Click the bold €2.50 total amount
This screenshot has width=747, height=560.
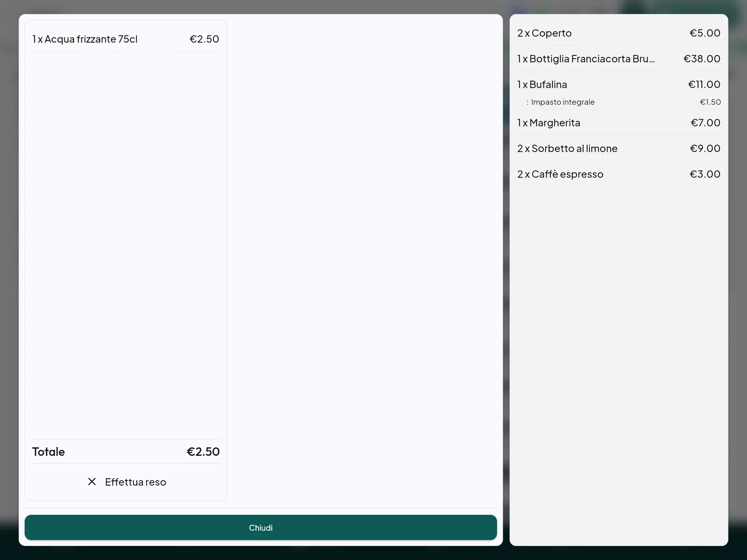coord(203,452)
